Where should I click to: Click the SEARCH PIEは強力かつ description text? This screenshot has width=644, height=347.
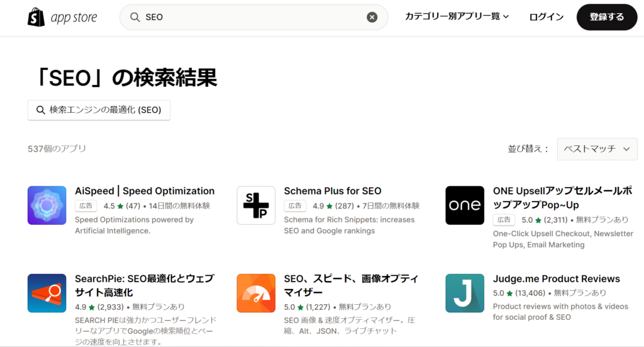(145, 331)
